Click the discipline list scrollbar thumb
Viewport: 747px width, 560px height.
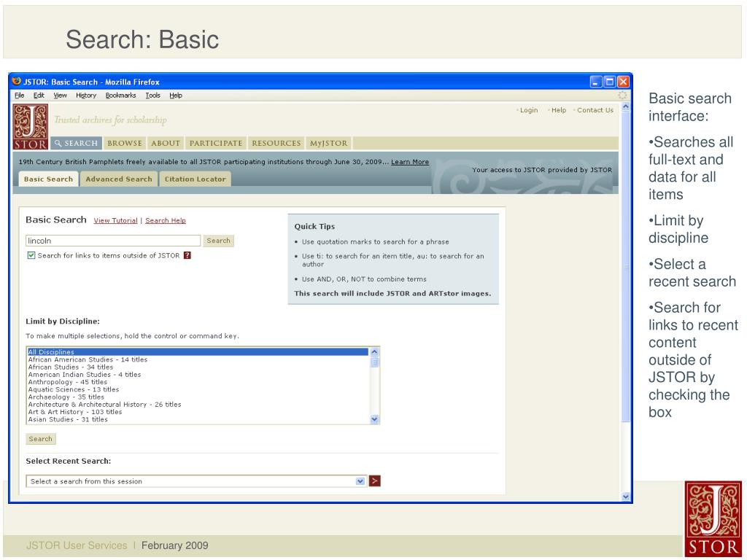click(374, 362)
